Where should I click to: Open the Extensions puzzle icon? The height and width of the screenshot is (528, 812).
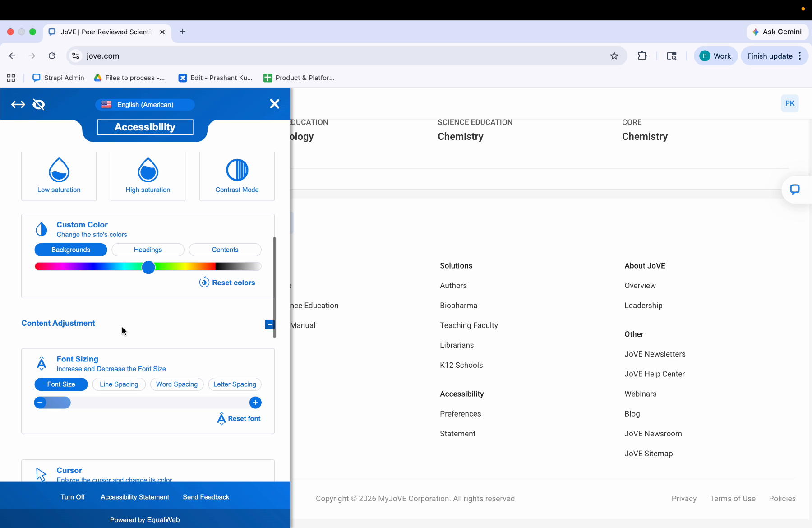pyautogui.click(x=642, y=56)
